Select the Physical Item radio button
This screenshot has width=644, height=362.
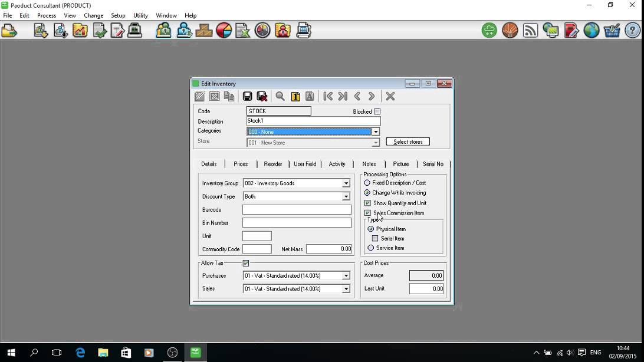tap(371, 229)
